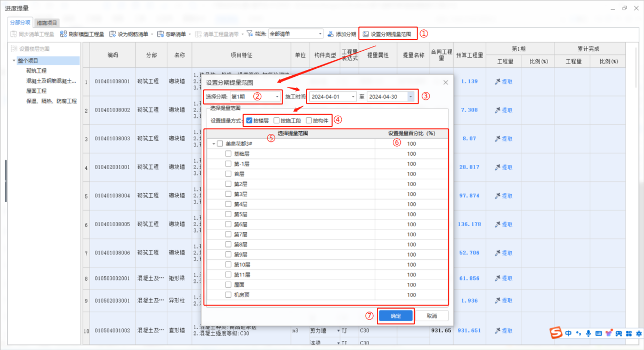Click 刷新模型工程量 toolbar icon
Screen dimensions: 644x350
pyautogui.click(x=63, y=34)
